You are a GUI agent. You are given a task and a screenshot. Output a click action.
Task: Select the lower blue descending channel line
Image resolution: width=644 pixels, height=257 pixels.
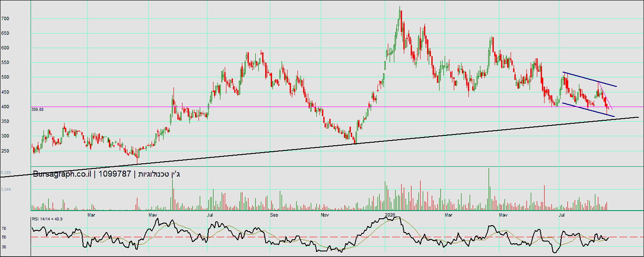pyautogui.click(x=588, y=110)
